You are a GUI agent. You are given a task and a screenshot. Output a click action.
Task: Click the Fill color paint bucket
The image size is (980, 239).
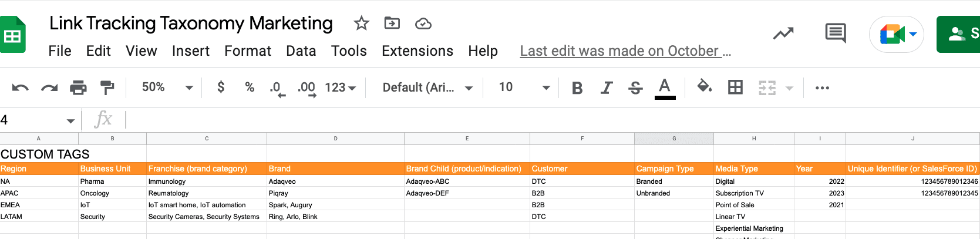(704, 87)
